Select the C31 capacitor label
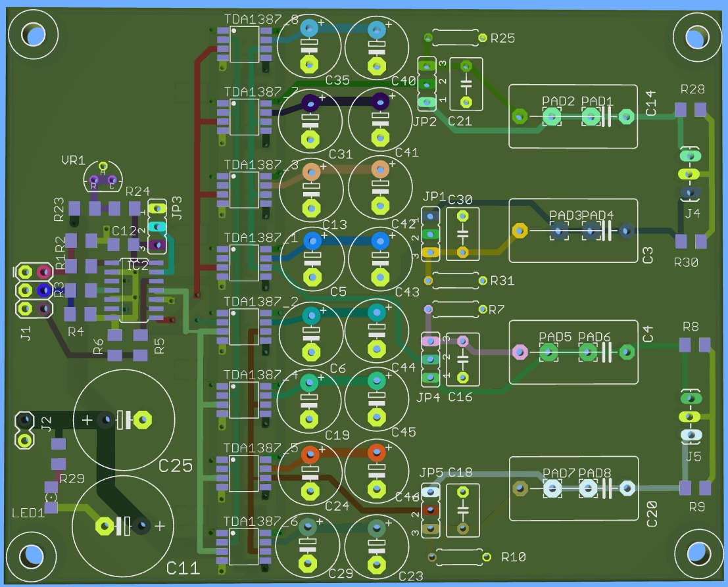This screenshot has height=587, width=728. pos(341,154)
